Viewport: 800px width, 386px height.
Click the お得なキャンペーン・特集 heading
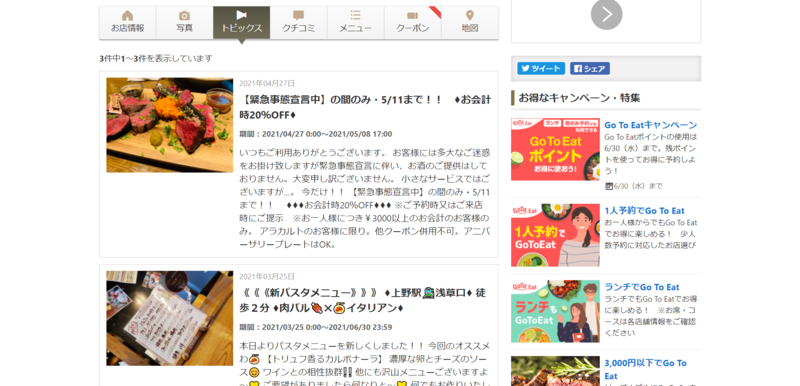tap(579, 98)
